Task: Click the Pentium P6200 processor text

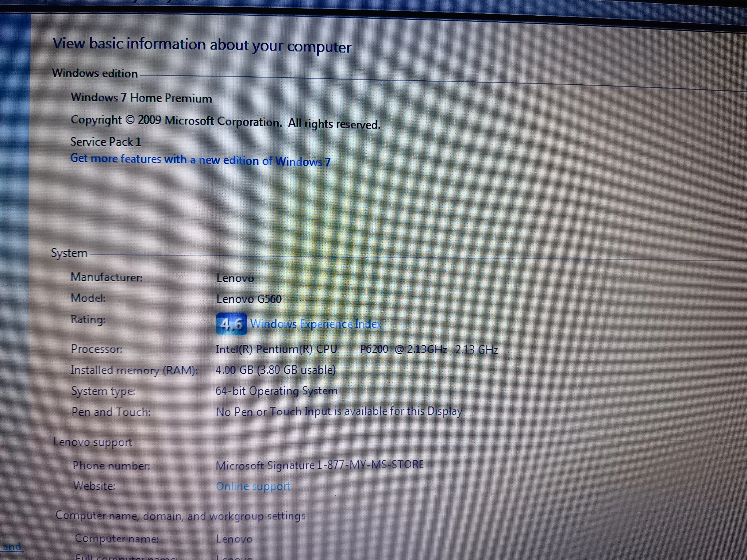Action: point(356,349)
